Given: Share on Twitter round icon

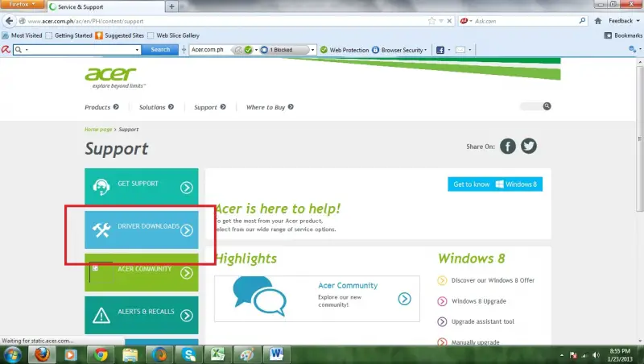Looking at the screenshot, I should (x=529, y=146).
